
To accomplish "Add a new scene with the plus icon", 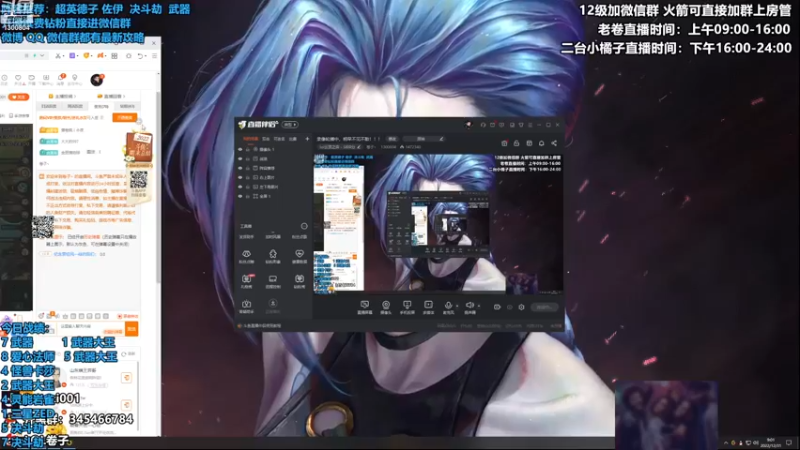I will click(307, 139).
